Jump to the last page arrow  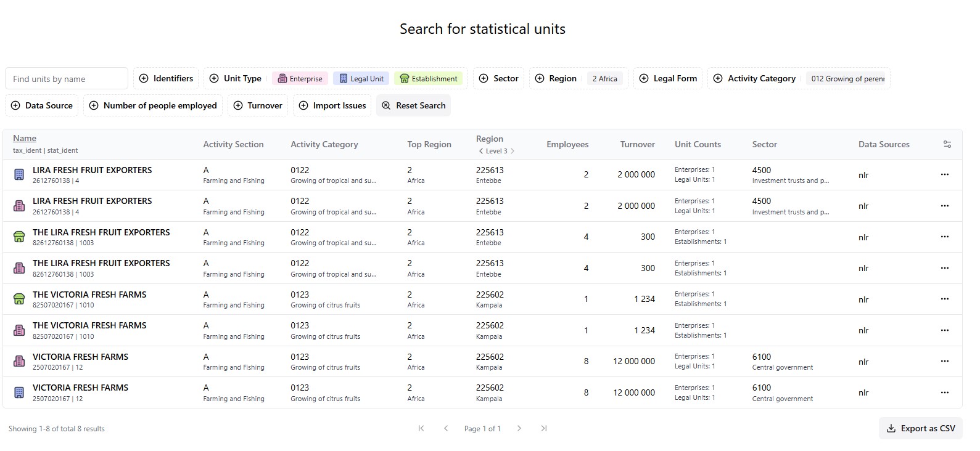(x=543, y=428)
